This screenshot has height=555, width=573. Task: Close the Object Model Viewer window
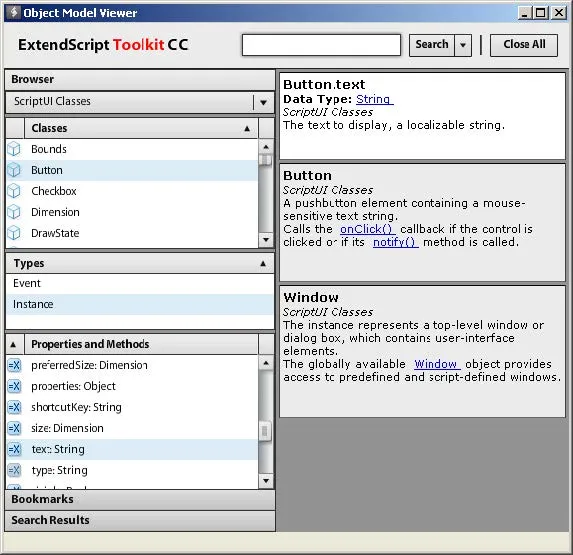point(559,13)
